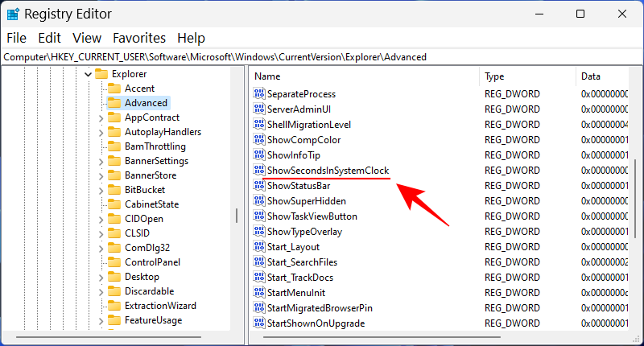Image resolution: width=644 pixels, height=346 pixels.
Task: Click the SeparateProcess DWORD icon
Action: (258, 93)
